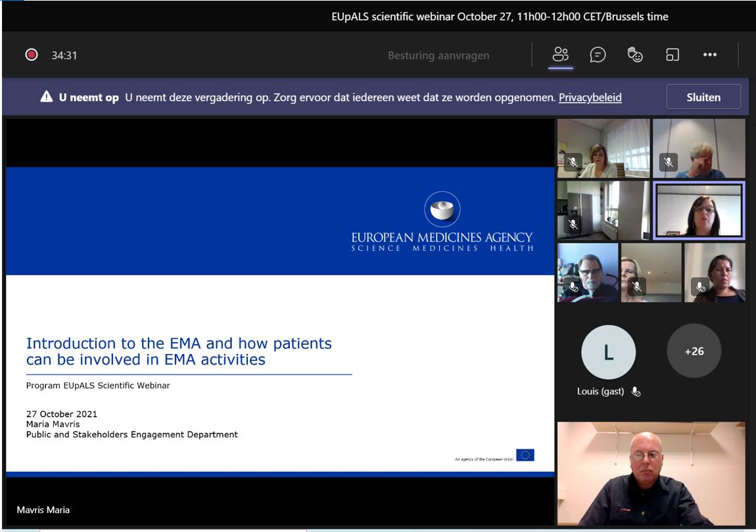This screenshot has height=532, width=756.
Task: Click the EU flag emblem on slide
Action: click(x=525, y=455)
